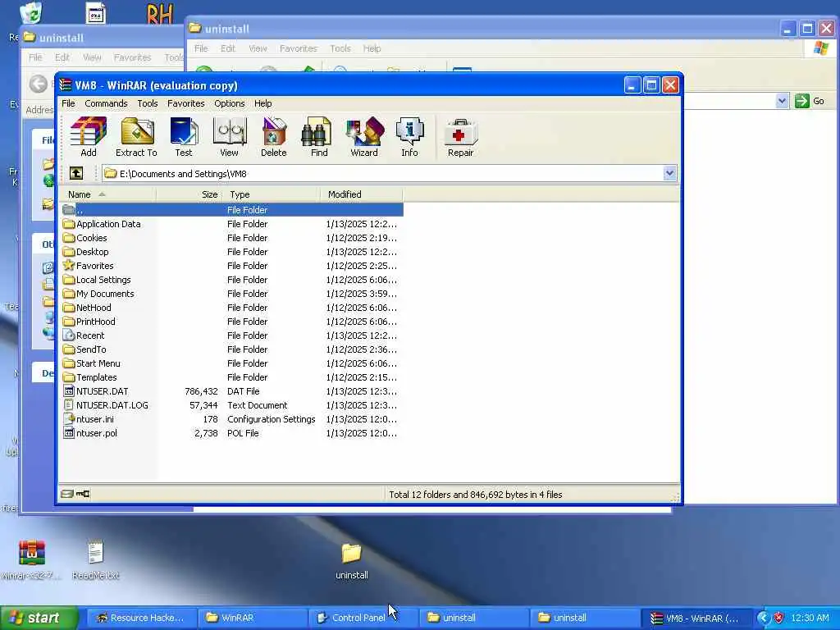Select the PrintHood folder
Image resolution: width=840 pixels, height=630 pixels.
click(89, 322)
